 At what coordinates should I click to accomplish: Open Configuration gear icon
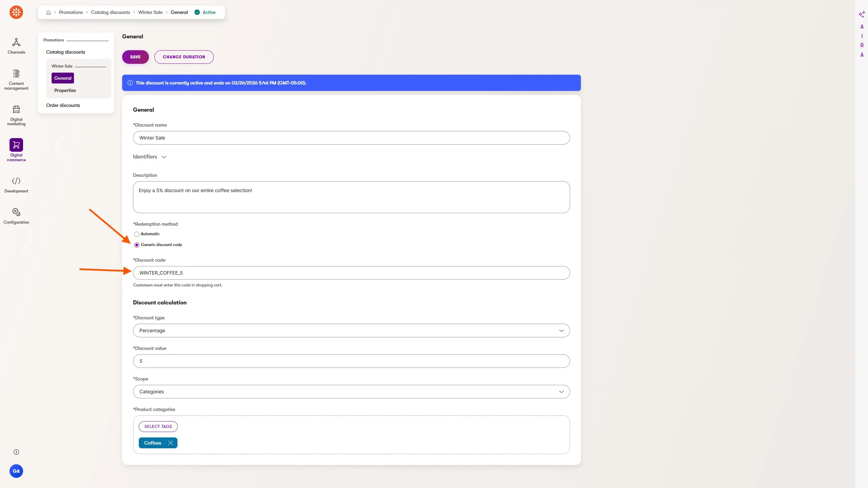tap(16, 212)
